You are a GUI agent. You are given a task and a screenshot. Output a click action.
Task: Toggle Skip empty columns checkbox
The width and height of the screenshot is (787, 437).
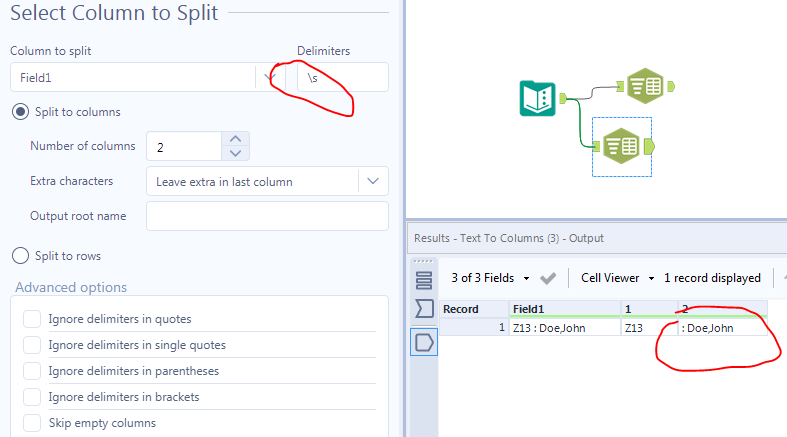(x=32, y=423)
